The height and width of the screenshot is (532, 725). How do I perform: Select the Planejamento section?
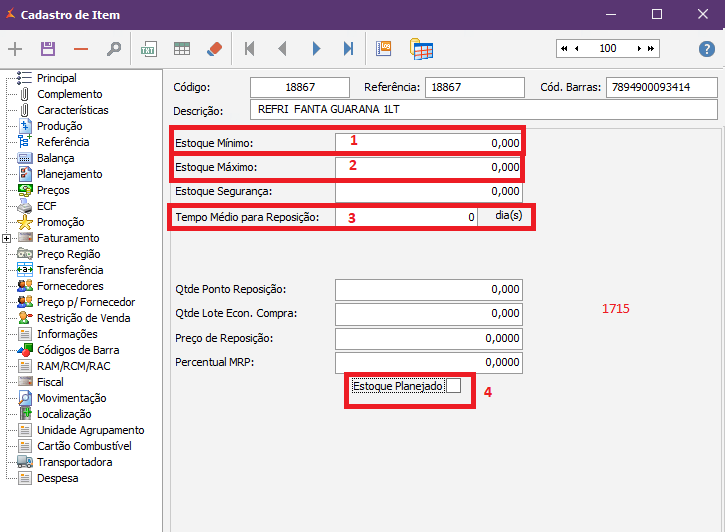pos(69,174)
